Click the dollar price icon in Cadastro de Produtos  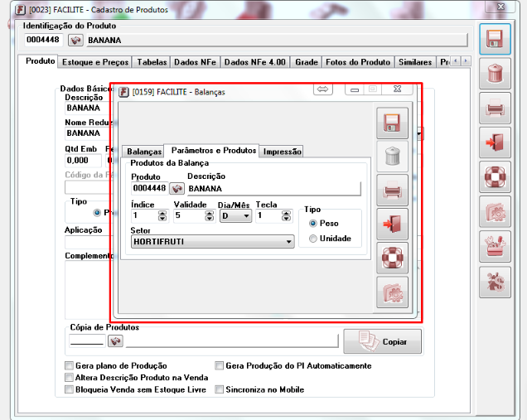[x=495, y=282]
